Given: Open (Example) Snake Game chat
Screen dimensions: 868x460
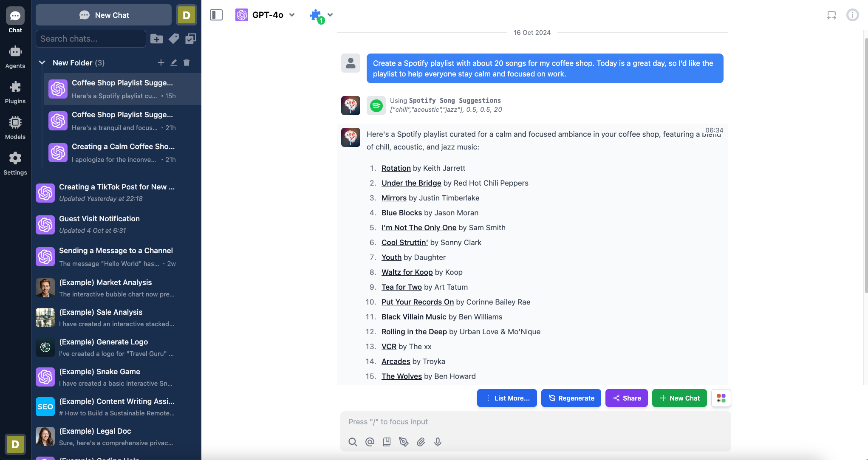Looking at the screenshot, I should (116, 377).
